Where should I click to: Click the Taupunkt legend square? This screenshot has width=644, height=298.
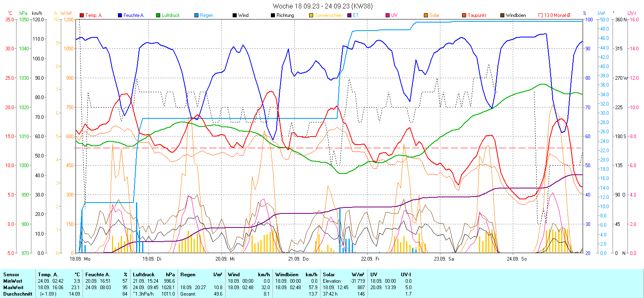click(x=464, y=15)
